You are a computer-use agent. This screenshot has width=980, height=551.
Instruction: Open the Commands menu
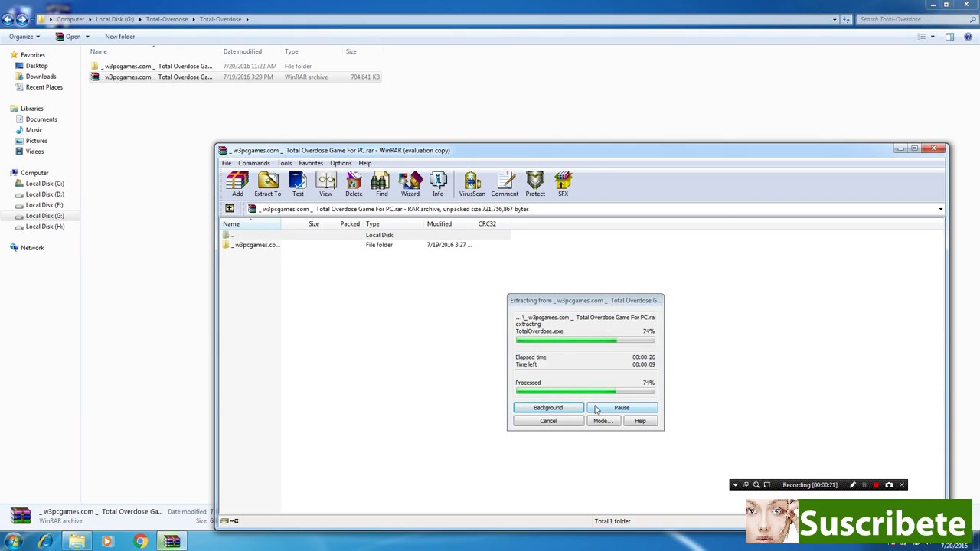coord(253,163)
